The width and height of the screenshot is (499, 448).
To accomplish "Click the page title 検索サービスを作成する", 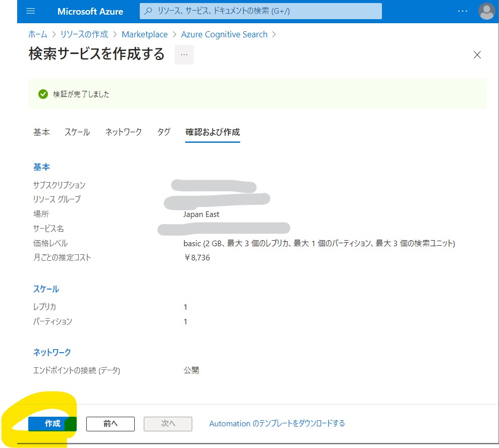I will point(97,54).
